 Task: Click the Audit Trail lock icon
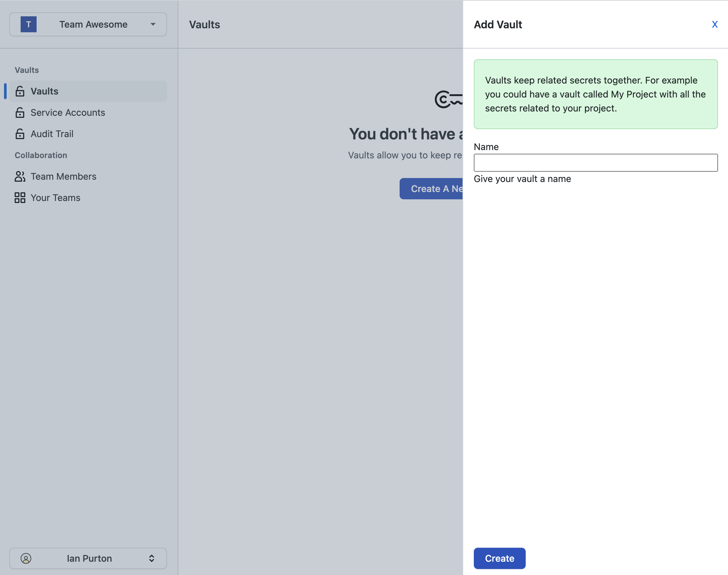coord(20,134)
